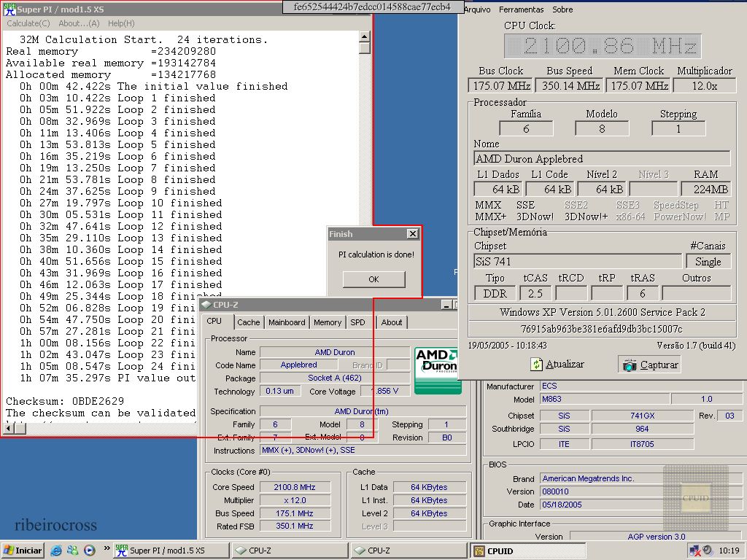Image resolution: width=747 pixels, height=560 pixels.
Task: Click the refresh icon beside Atualizar
Action: pyautogui.click(x=537, y=365)
